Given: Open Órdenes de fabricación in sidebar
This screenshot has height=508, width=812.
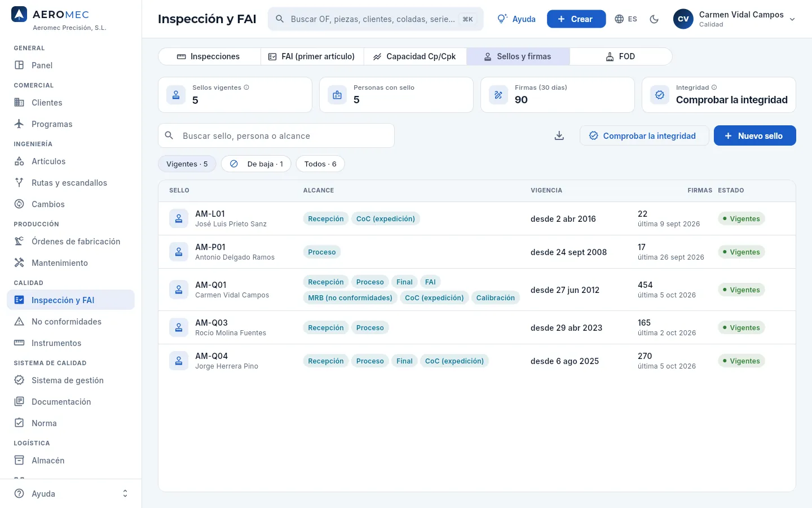Looking at the screenshot, I should click(x=71, y=242).
